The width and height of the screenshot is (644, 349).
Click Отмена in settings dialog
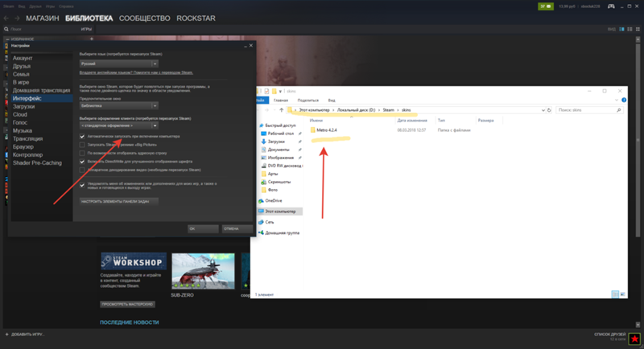tap(237, 229)
